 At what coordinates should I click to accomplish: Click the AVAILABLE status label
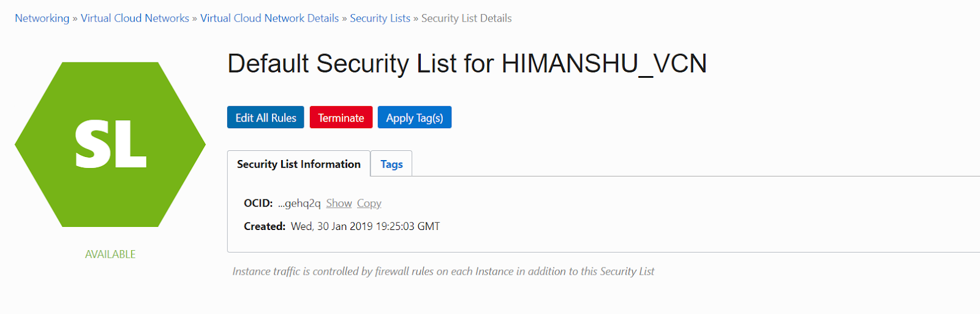point(110,254)
